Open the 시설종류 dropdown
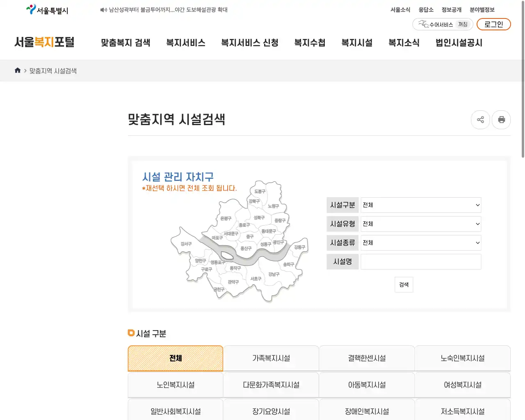This screenshot has width=525, height=420. tap(421, 243)
